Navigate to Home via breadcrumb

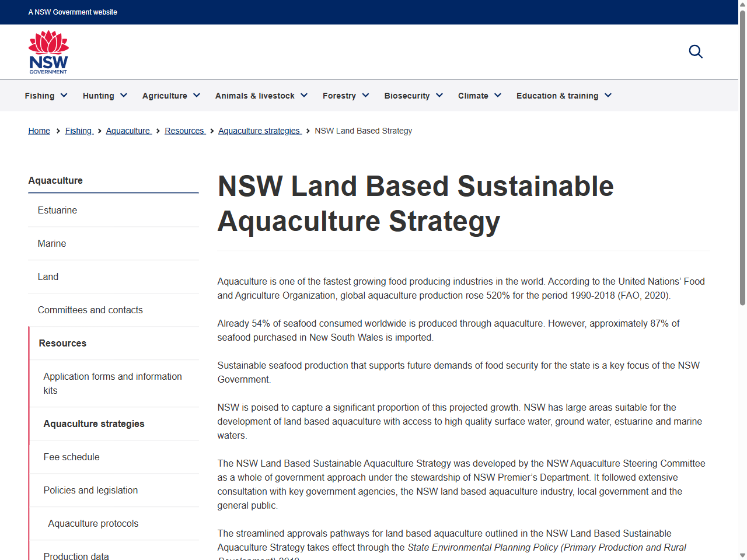click(39, 131)
